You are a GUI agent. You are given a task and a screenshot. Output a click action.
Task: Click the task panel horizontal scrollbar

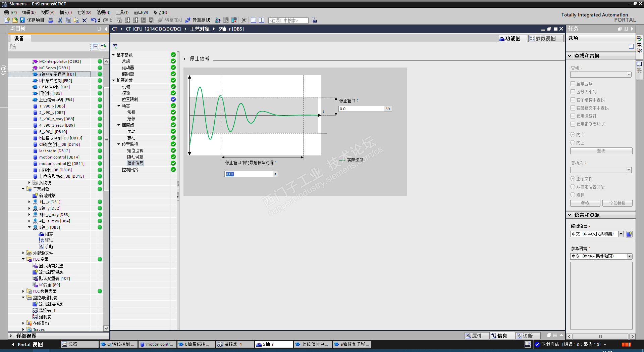[600, 337]
